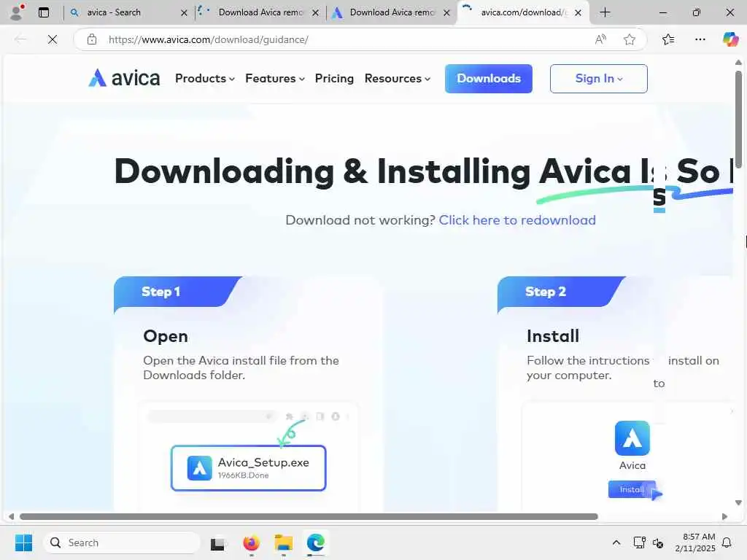
Task: Open the muted volume tray icon
Action: tap(658, 542)
